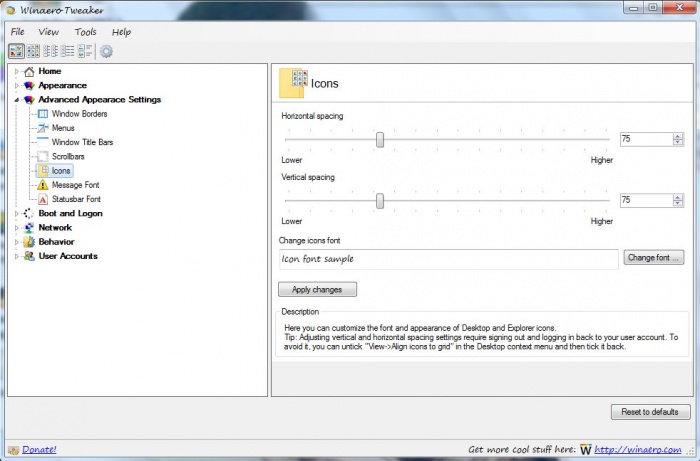Select Statusbar Font in the tree
The width and height of the screenshot is (700, 461).
[76, 199]
